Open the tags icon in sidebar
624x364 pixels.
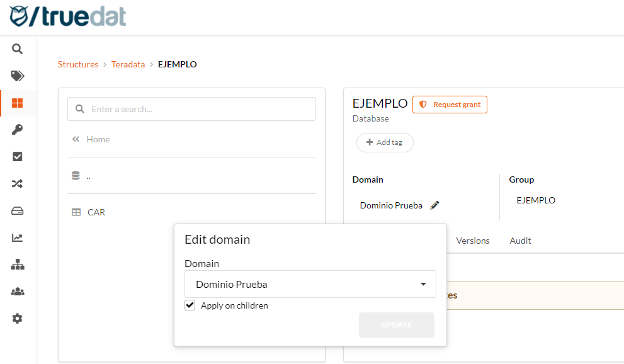point(18,76)
